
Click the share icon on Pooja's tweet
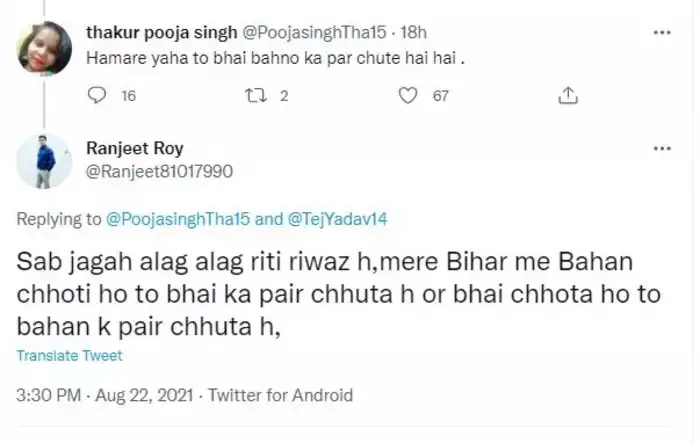pyautogui.click(x=567, y=96)
